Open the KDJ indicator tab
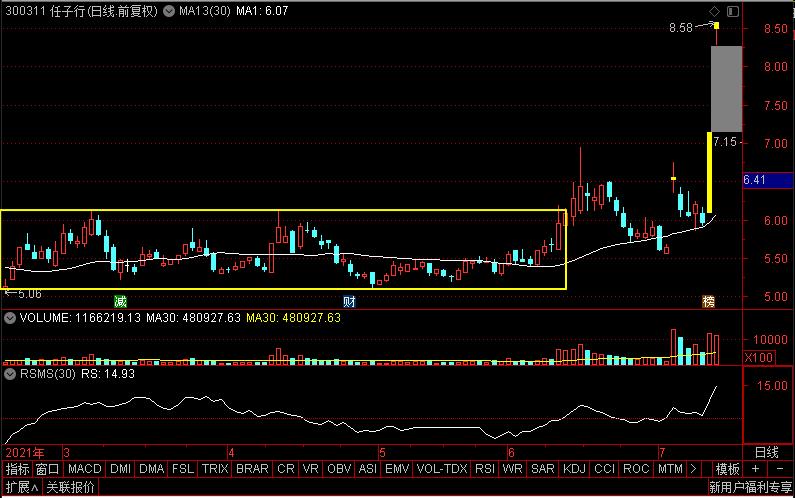 (x=574, y=469)
